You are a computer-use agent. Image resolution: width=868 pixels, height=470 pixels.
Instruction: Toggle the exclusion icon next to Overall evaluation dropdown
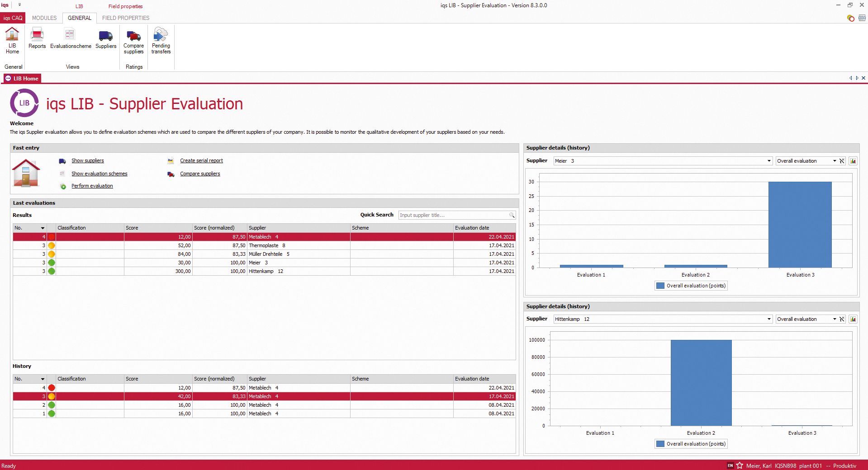click(x=841, y=161)
